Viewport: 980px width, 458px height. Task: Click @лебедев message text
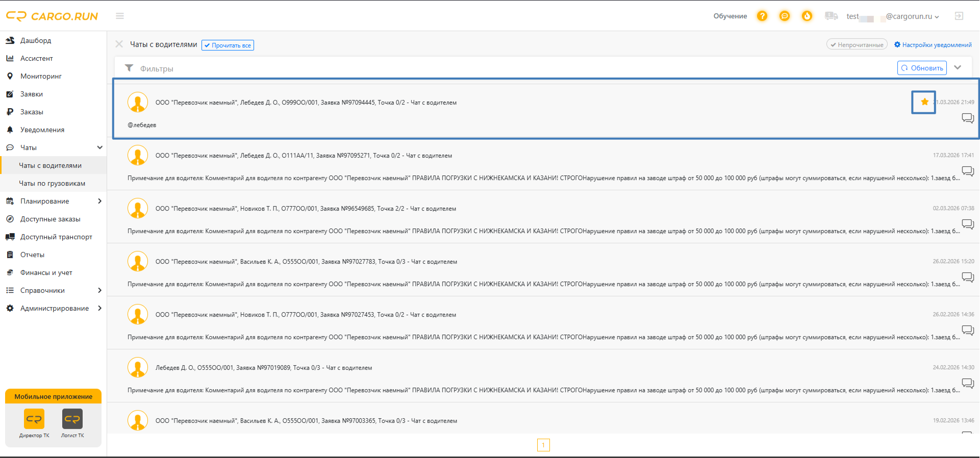coord(142,125)
